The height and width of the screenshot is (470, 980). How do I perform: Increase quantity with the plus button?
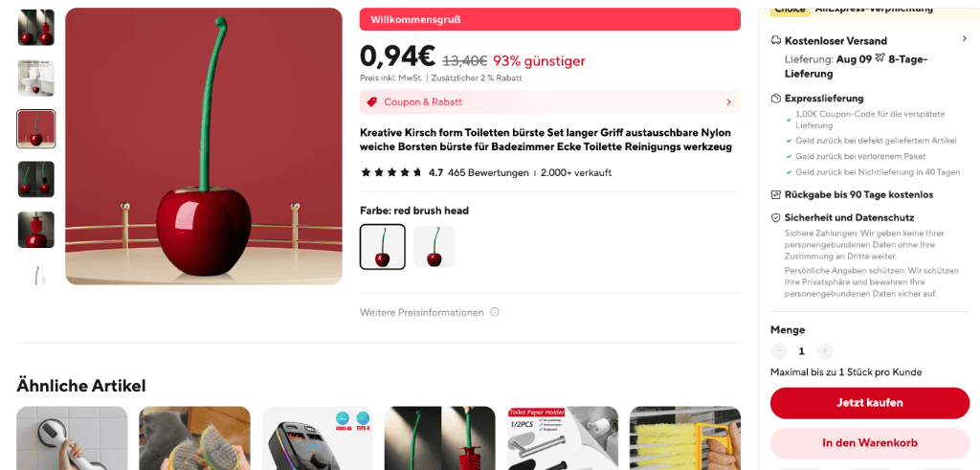824,351
